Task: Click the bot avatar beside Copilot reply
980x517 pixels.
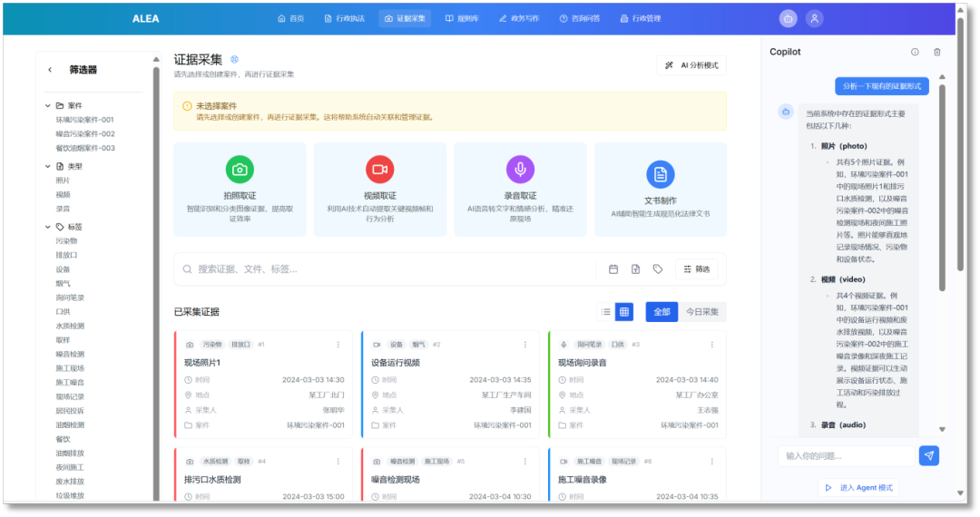Action: [786, 112]
